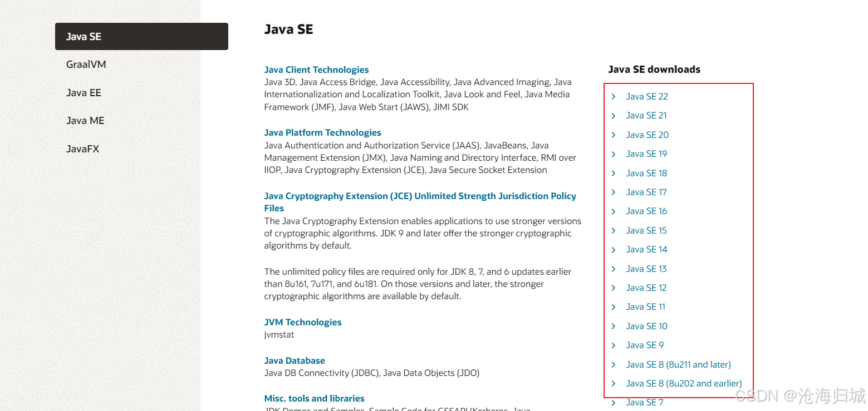Screen dimensions: 868x411
Task: Open the Java SE 16 download link
Action: [646, 211]
